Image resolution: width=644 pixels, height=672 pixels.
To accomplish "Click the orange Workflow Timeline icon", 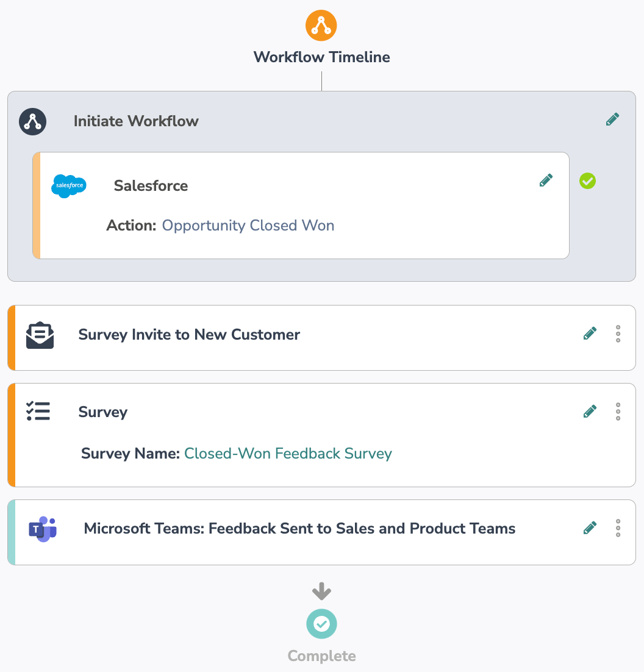I will tap(321, 25).
